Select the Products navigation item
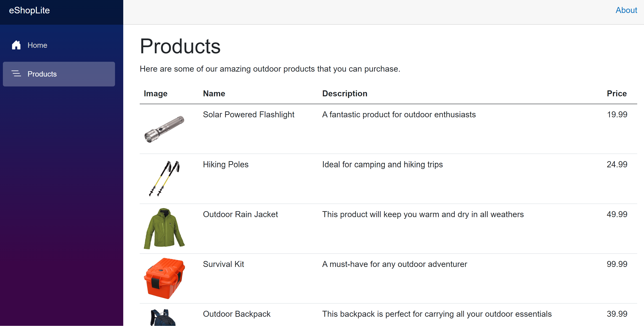Viewport: 644px width, 326px height. click(59, 74)
